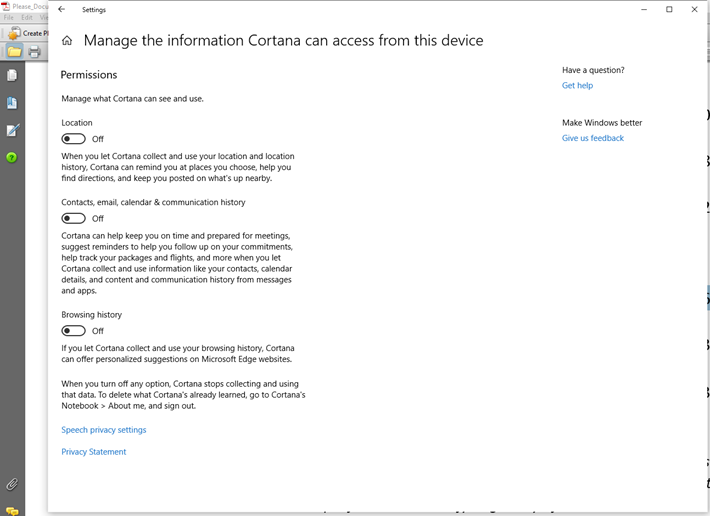Image resolution: width=710 pixels, height=516 pixels.
Task: Maximize the Settings window
Action: tap(669, 9)
